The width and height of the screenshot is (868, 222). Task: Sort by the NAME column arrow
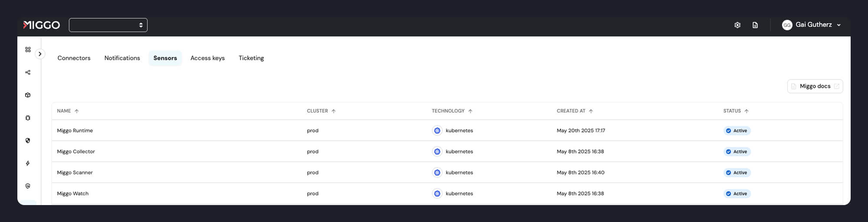(x=77, y=111)
